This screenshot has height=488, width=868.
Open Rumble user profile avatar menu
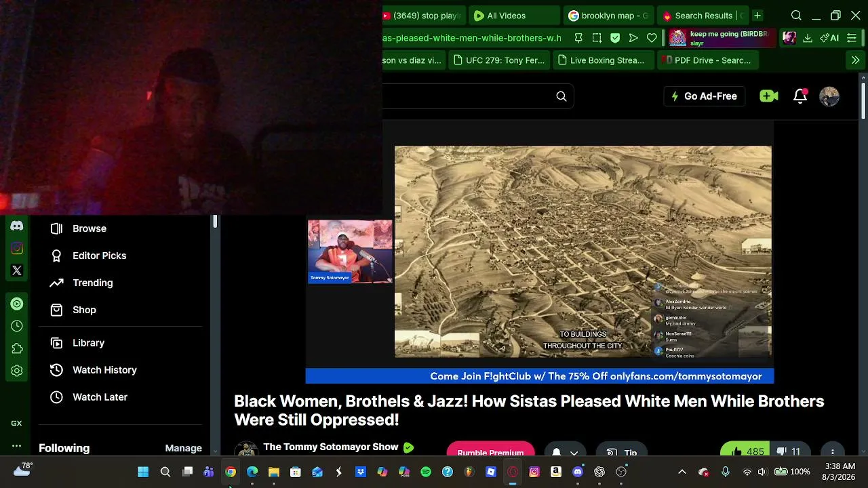click(x=829, y=96)
